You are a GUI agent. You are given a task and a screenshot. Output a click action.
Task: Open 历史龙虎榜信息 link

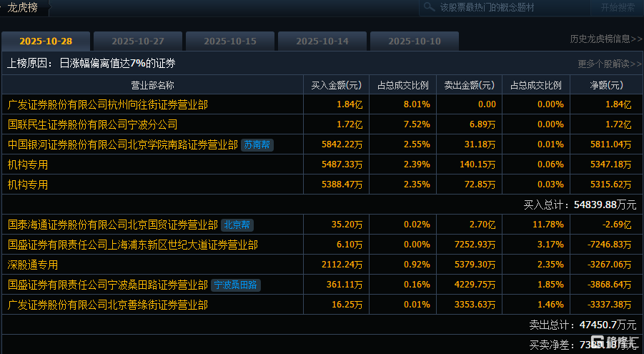605,39
